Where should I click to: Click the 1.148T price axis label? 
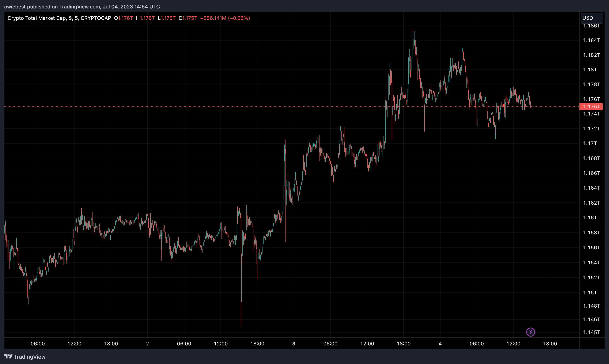[591, 306]
